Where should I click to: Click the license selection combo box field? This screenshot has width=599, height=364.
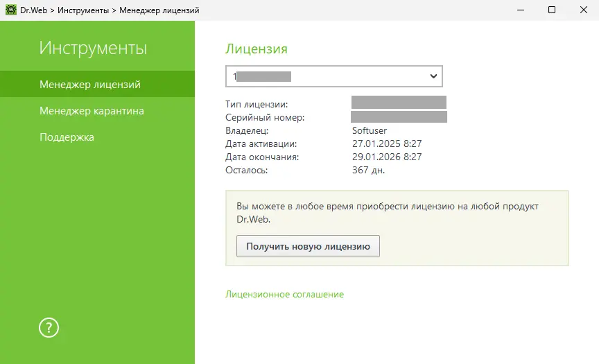click(x=326, y=76)
